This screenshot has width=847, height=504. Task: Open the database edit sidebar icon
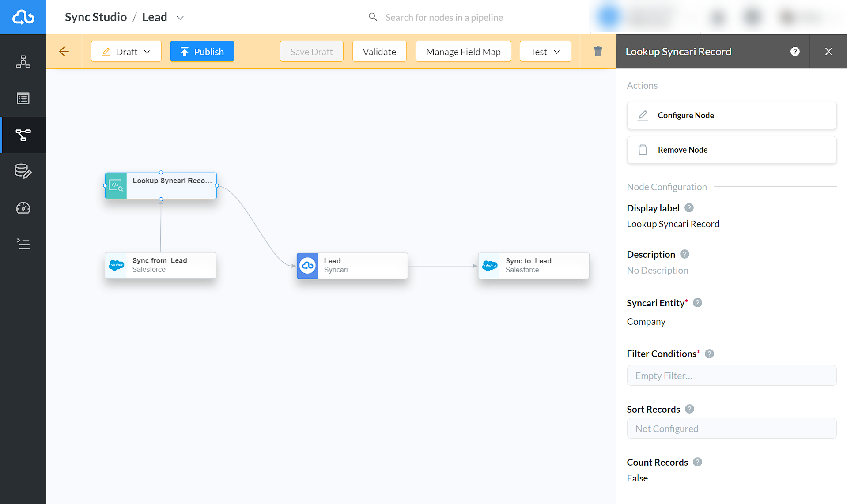pyautogui.click(x=23, y=171)
